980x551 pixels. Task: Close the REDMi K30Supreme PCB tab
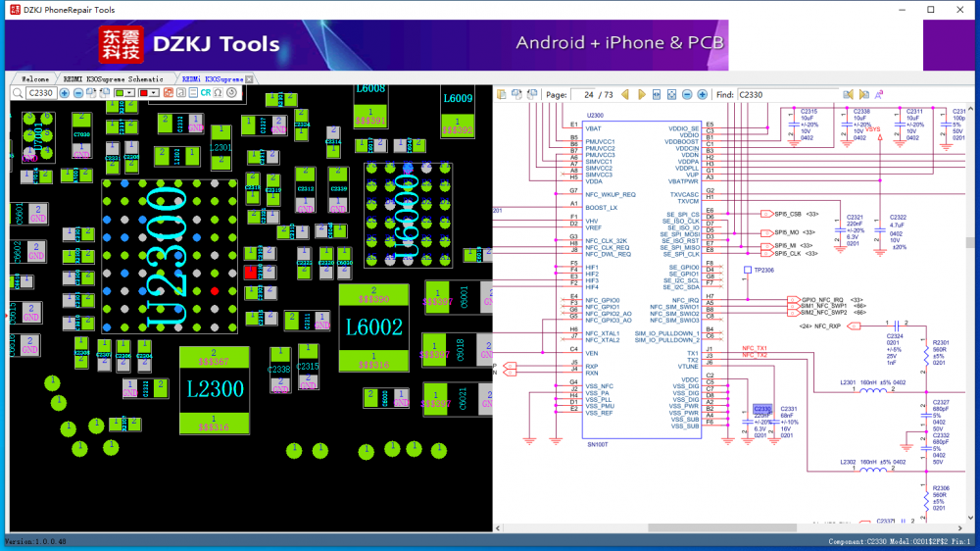tap(249, 78)
